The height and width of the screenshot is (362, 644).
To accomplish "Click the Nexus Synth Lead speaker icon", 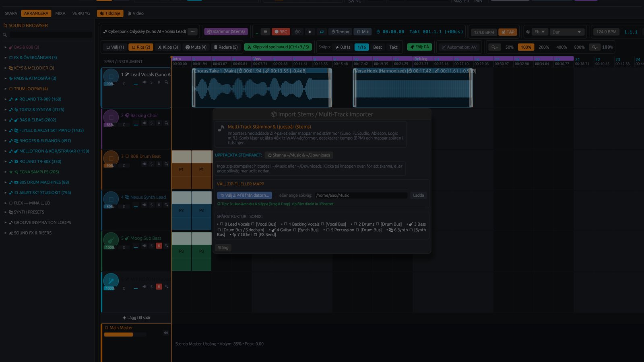I will coord(144,205).
